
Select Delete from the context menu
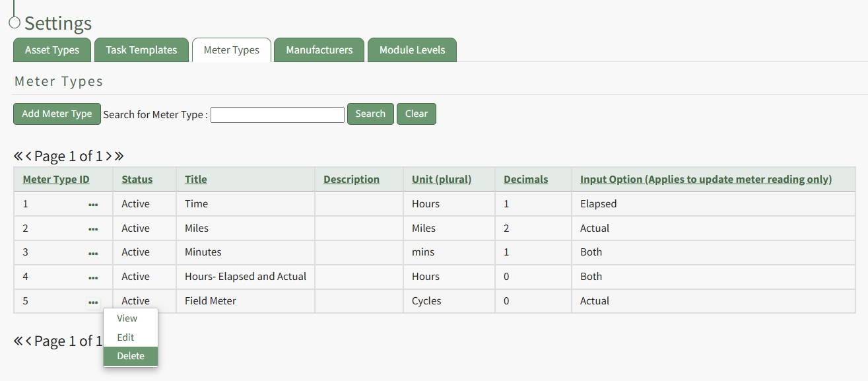131,356
